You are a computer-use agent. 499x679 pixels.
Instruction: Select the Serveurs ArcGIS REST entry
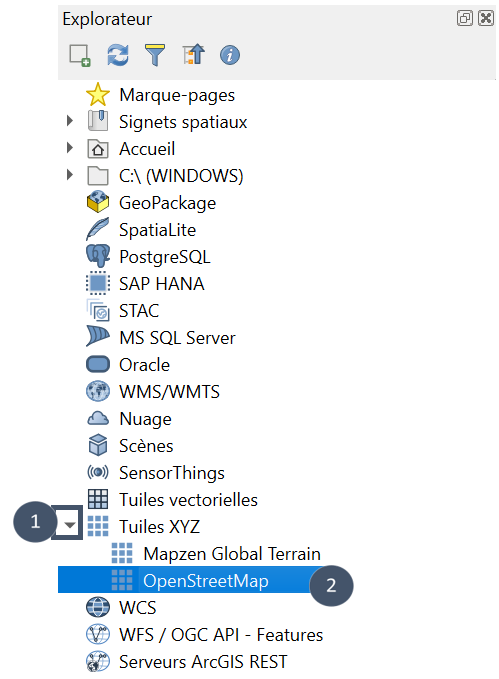click(203, 662)
